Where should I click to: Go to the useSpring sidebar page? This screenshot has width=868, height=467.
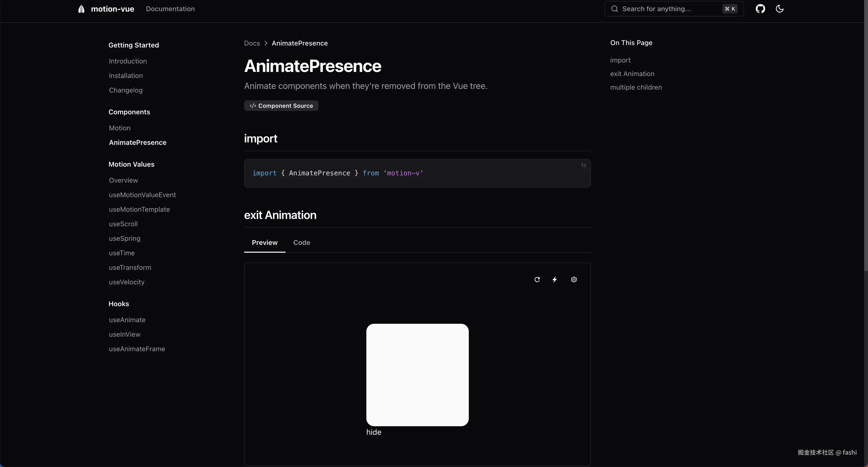pos(124,239)
